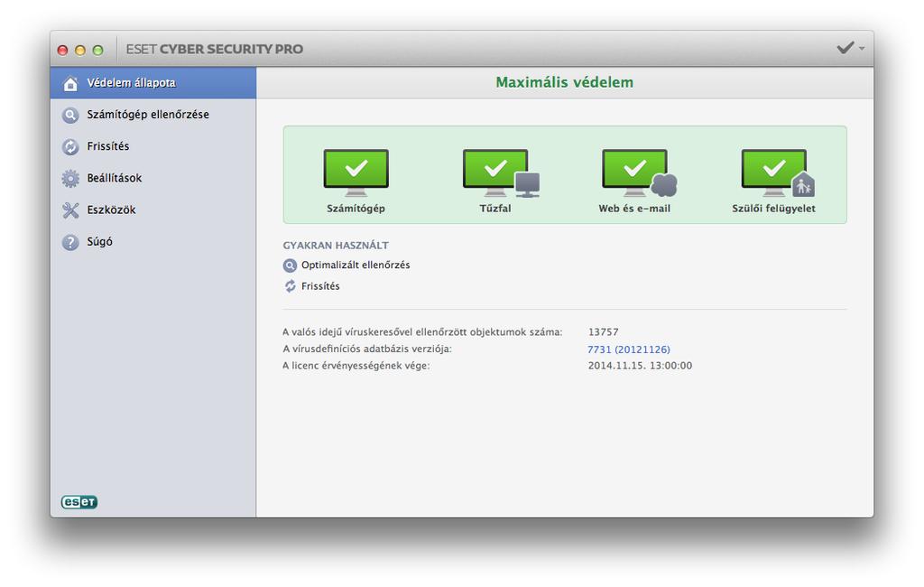Click the ESET CYBER SECURITY PRO window title
Image resolution: width=924 pixels, height=587 pixels.
[x=215, y=49]
